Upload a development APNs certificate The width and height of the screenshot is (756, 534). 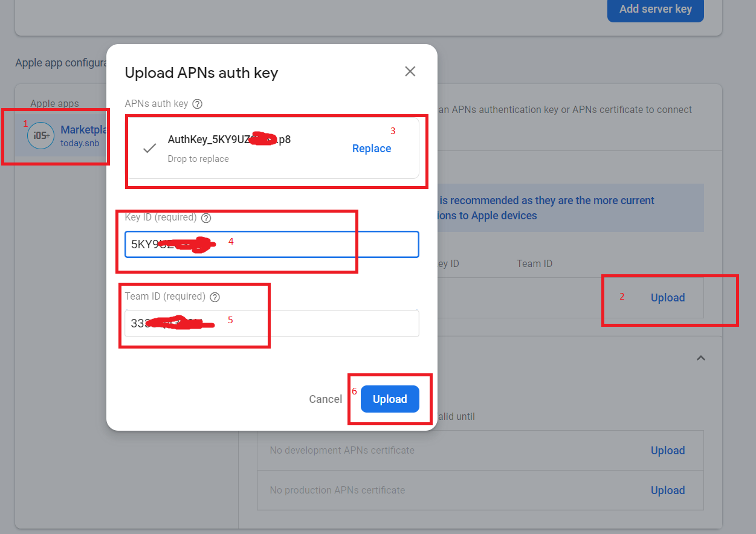coord(667,450)
